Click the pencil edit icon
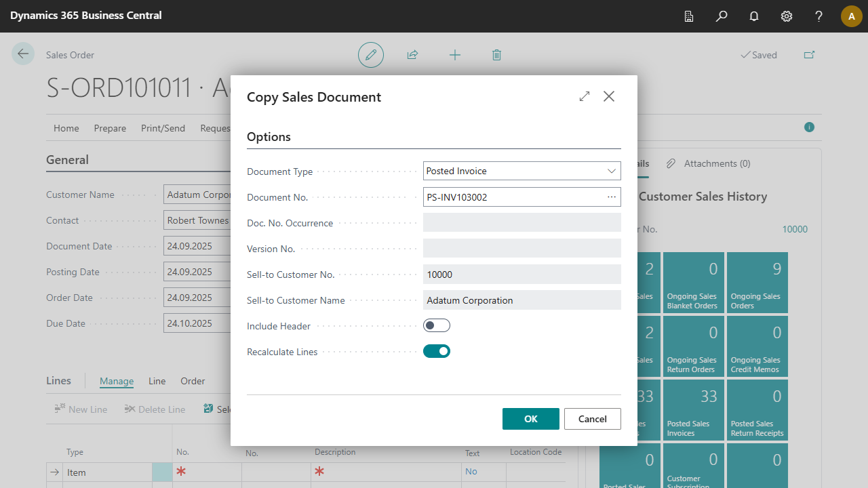 (x=371, y=55)
